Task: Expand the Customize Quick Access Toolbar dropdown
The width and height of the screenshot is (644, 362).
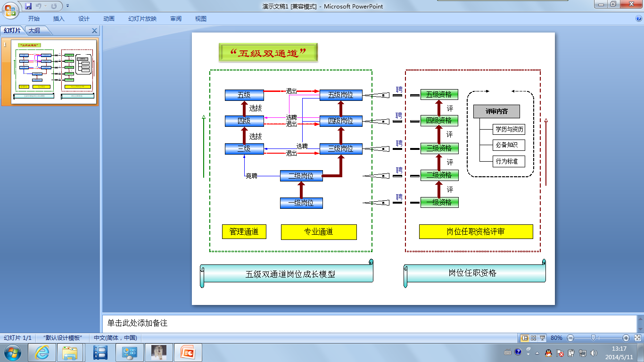Action: point(67,6)
